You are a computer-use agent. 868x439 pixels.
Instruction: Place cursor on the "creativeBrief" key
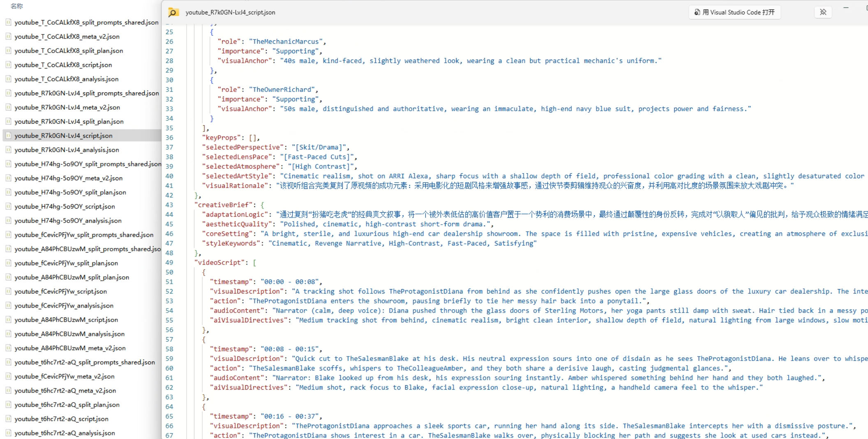tap(222, 205)
